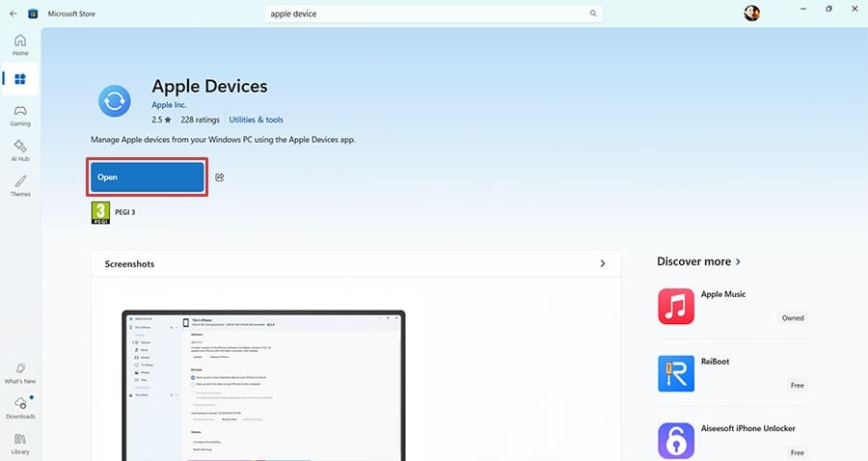Open the Gaming section
Viewport: 868px width, 461px height.
(20, 116)
